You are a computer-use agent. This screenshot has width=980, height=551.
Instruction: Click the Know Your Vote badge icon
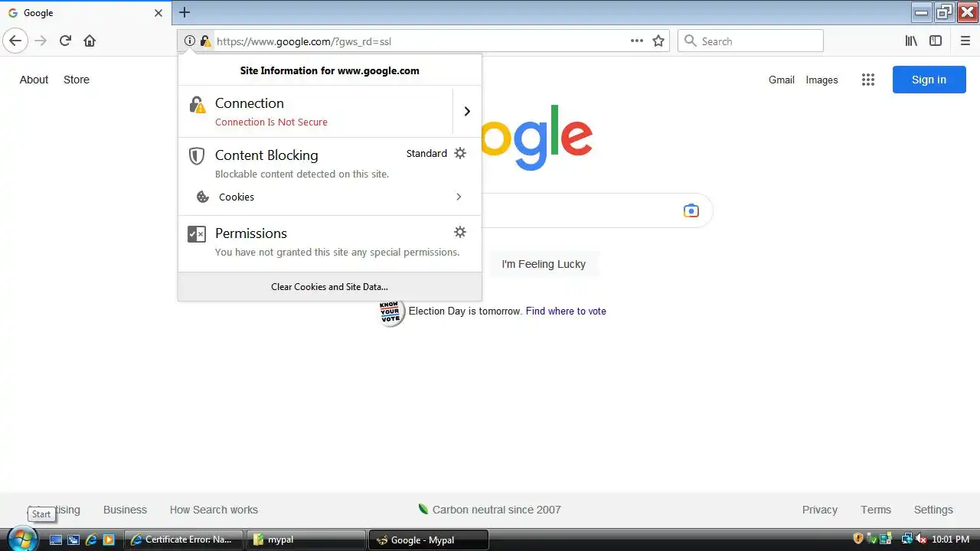tap(391, 311)
